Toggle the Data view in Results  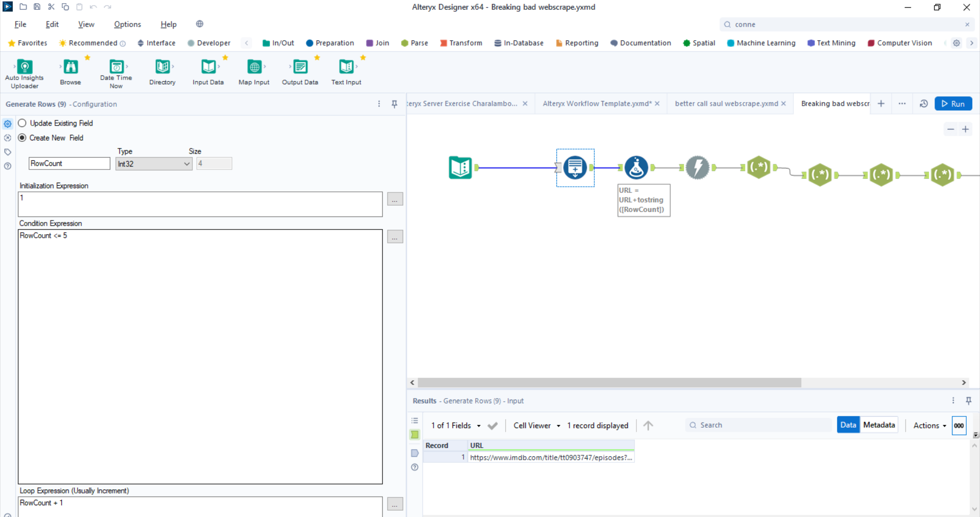click(x=848, y=425)
